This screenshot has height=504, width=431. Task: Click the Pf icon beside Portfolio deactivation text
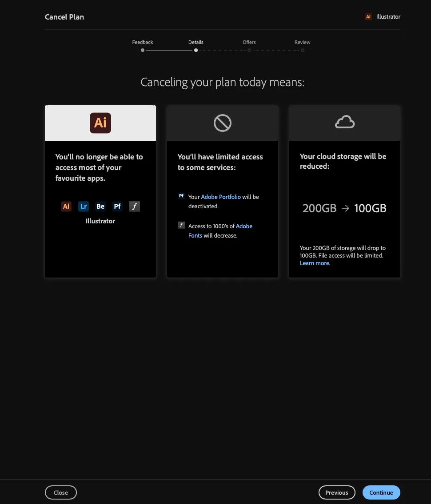click(181, 196)
